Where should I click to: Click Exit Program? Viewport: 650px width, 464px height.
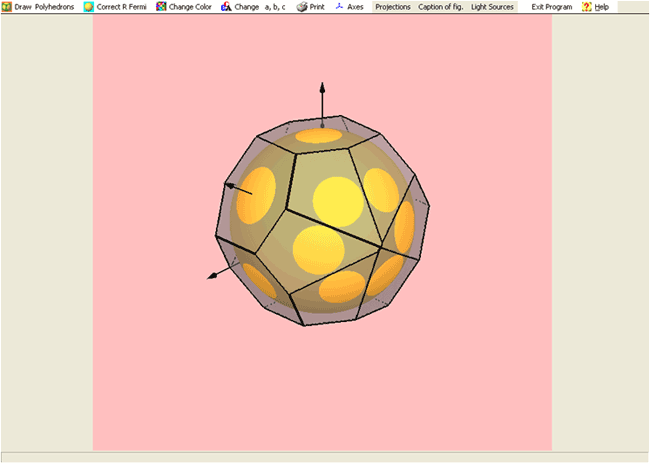(x=552, y=7)
